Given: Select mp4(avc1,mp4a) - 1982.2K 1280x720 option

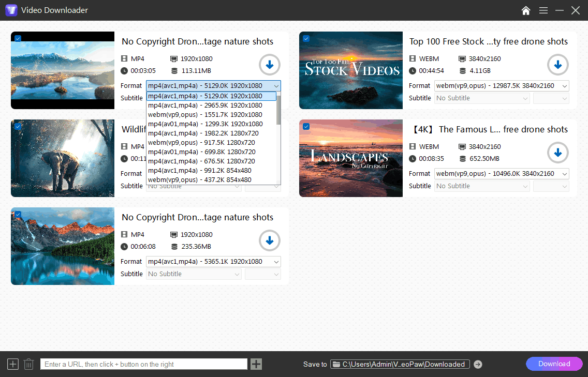Looking at the screenshot, I should 212,133.
